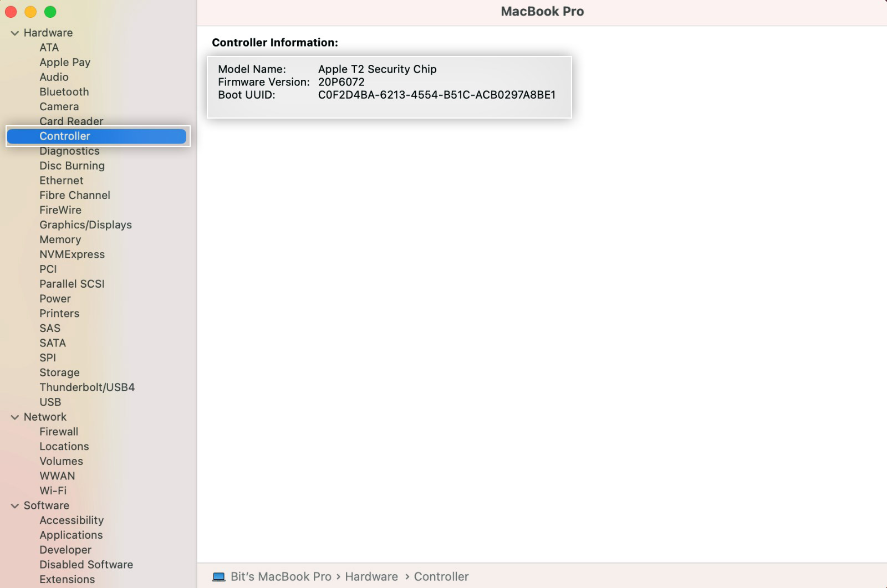Screen dimensions: 887x588
Task: Click the Controller Information heading
Action: (x=275, y=43)
